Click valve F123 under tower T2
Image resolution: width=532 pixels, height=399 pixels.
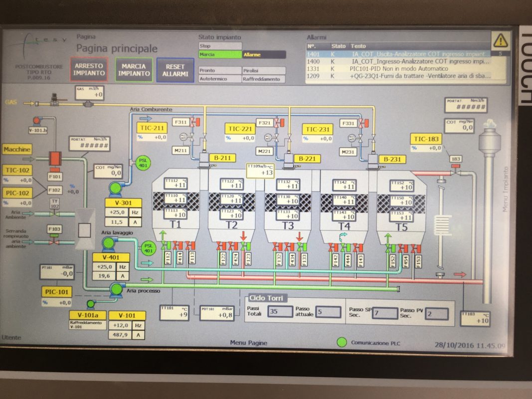coord(245,246)
